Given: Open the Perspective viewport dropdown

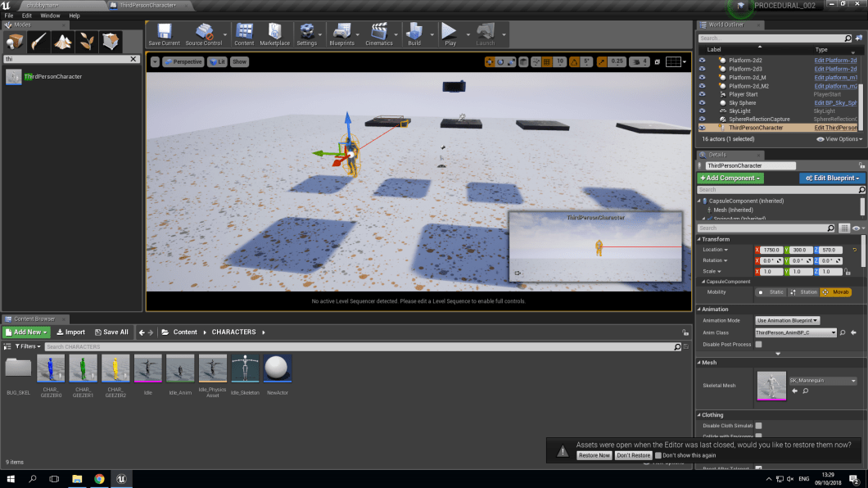Looking at the screenshot, I should click(182, 61).
